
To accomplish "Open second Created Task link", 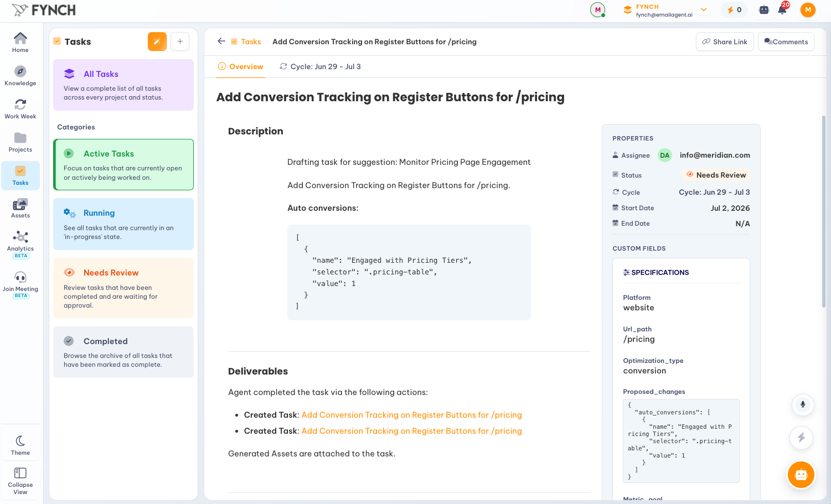I will 411,431.
